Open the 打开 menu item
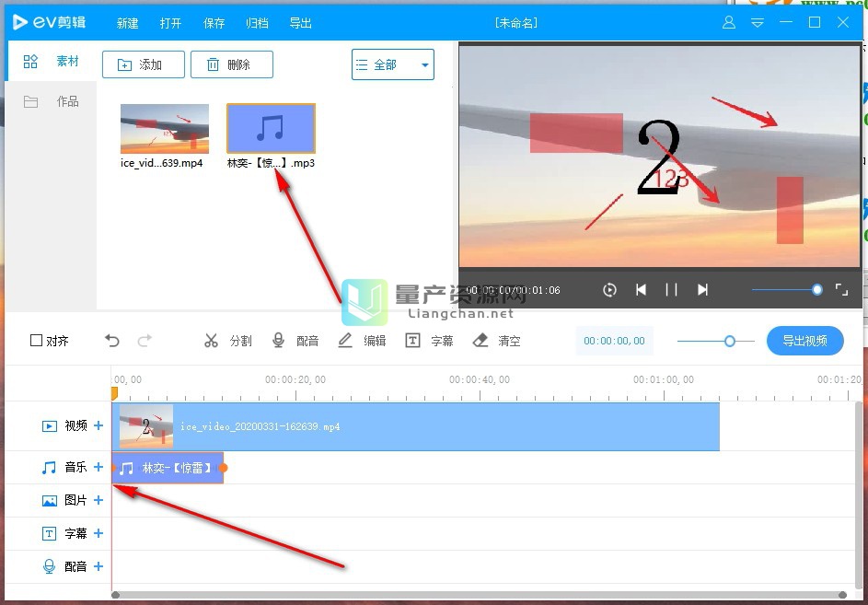868x605 pixels. point(170,23)
